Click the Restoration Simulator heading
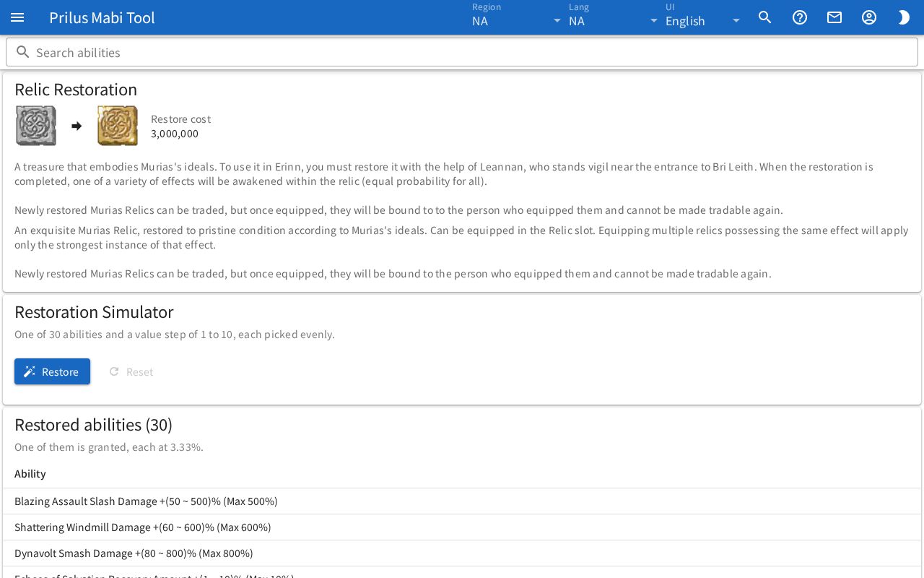This screenshot has width=924, height=578. click(x=94, y=311)
